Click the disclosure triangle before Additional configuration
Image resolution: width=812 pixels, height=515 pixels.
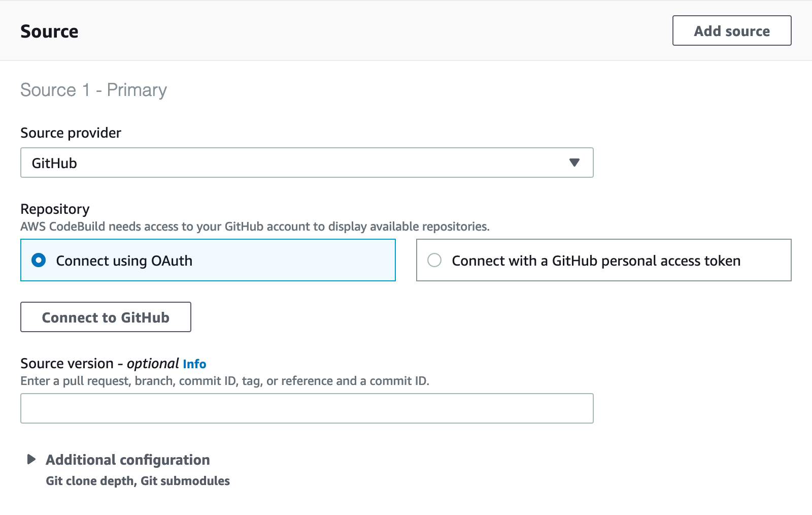coord(30,460)
